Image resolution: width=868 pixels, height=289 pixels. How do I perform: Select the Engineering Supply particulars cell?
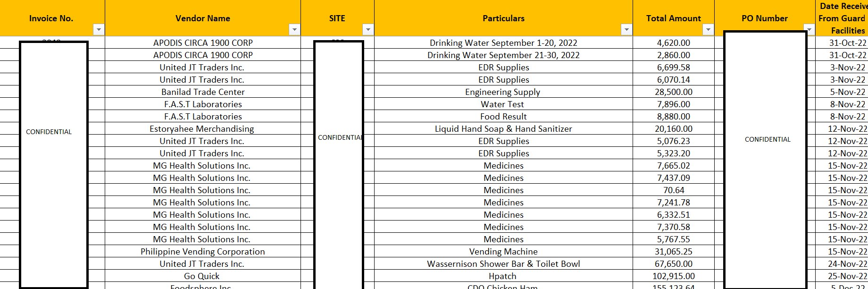(x=502, y=92)
